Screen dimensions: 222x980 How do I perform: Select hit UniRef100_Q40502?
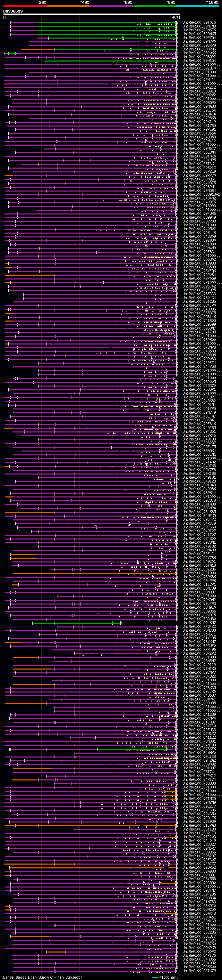199,229
